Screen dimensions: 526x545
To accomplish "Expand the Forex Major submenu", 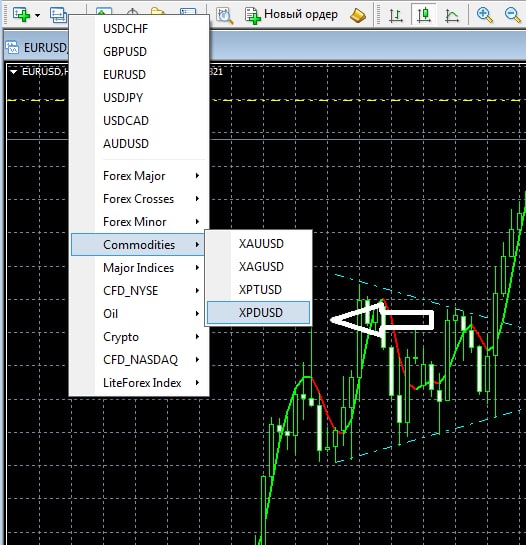I will (139, 176).
